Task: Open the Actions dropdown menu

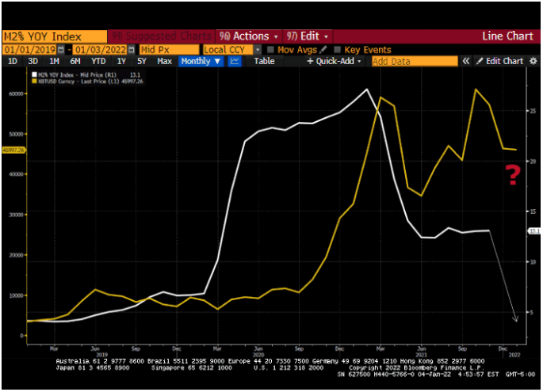Action: click(249, 36)
